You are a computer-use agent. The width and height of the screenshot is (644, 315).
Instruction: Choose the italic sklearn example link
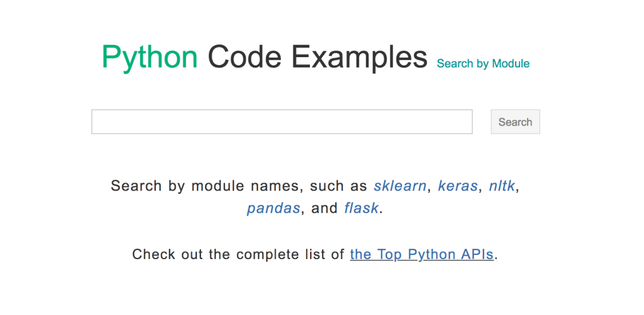400,186
